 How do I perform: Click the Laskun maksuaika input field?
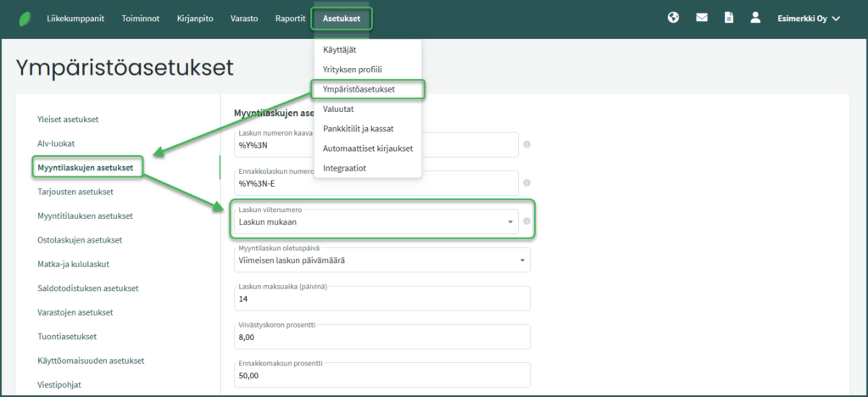pos(381,299)
